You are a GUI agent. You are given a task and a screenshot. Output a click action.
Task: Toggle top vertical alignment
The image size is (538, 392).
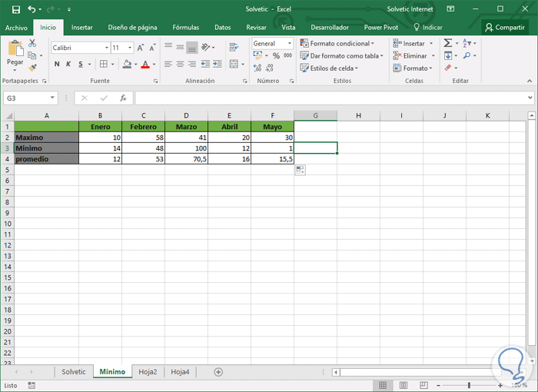coord(168,46)
